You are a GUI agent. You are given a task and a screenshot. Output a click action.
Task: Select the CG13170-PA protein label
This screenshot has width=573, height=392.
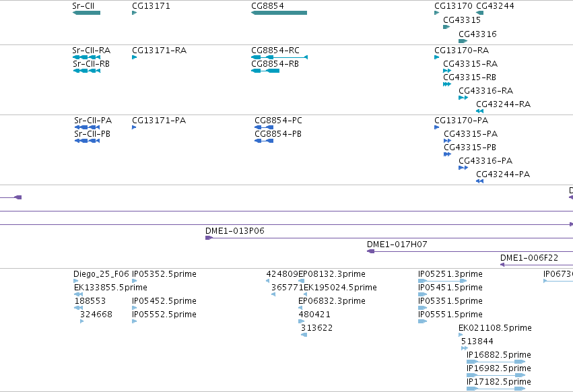click(x=461, y=121)
